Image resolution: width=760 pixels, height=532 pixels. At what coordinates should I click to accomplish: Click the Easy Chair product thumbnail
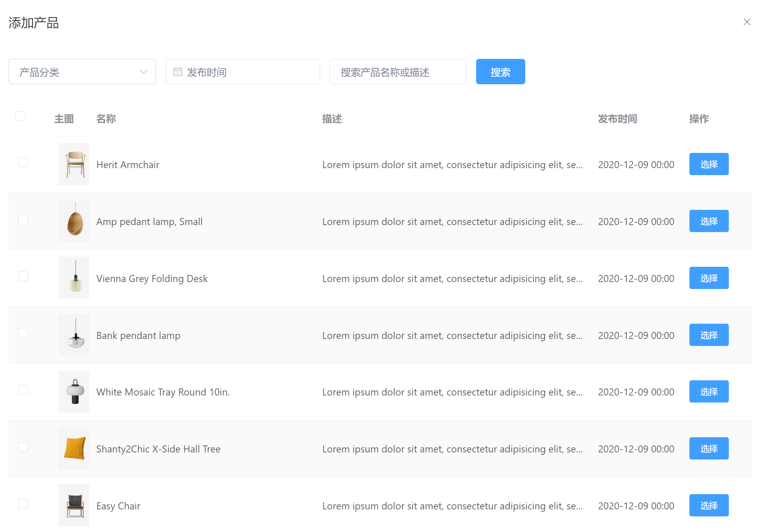tap(74, 505)
